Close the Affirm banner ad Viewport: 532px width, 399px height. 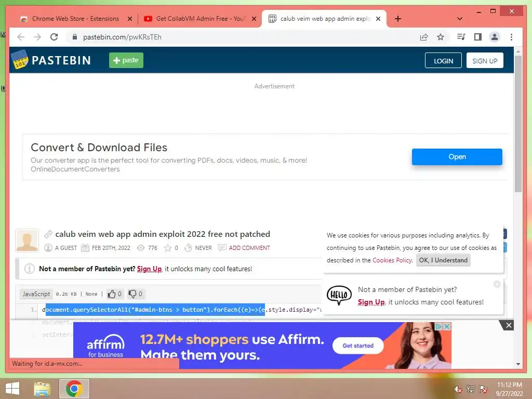509,325
